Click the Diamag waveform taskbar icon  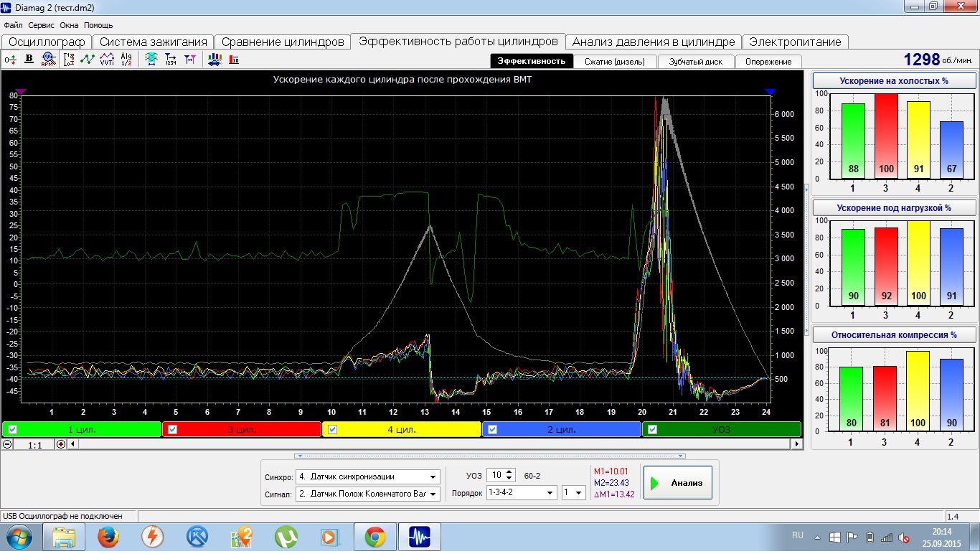click(420, 537)
